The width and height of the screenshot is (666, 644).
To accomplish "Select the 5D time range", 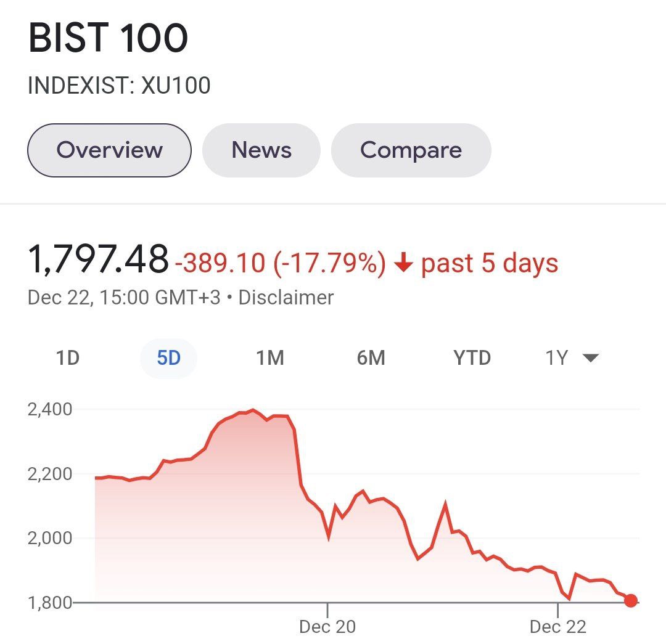I will coord(168,358).
